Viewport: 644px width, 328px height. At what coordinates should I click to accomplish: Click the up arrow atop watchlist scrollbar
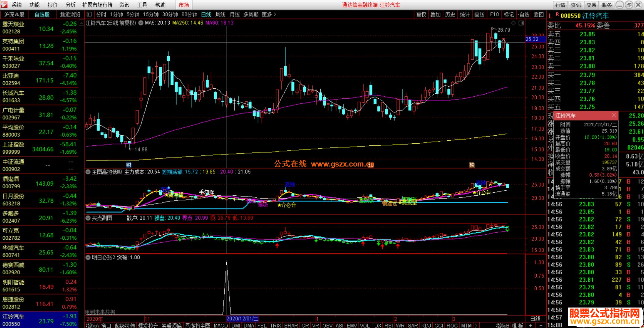click(81, 23)
